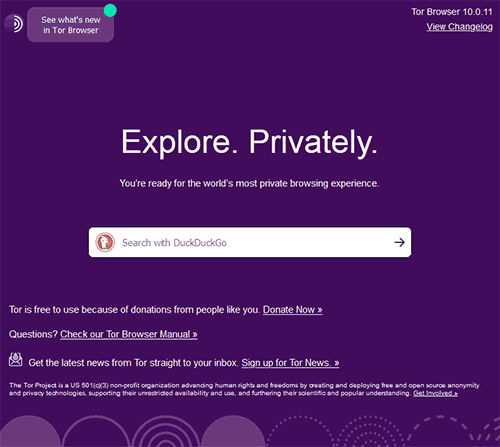This screenshot has height=447, width=500.
Task: Submit search with the arrow button
Action: (x=399, y=242)
